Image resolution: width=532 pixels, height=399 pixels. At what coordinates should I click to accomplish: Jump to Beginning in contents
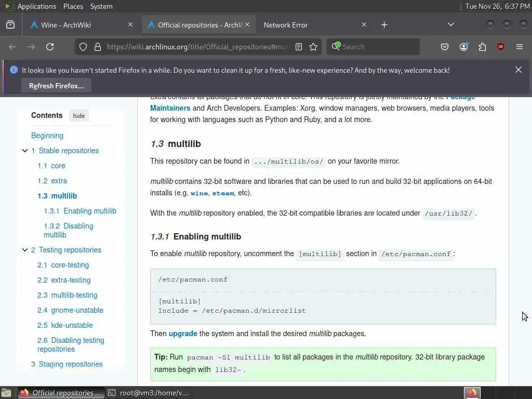[x=47, y=136]
